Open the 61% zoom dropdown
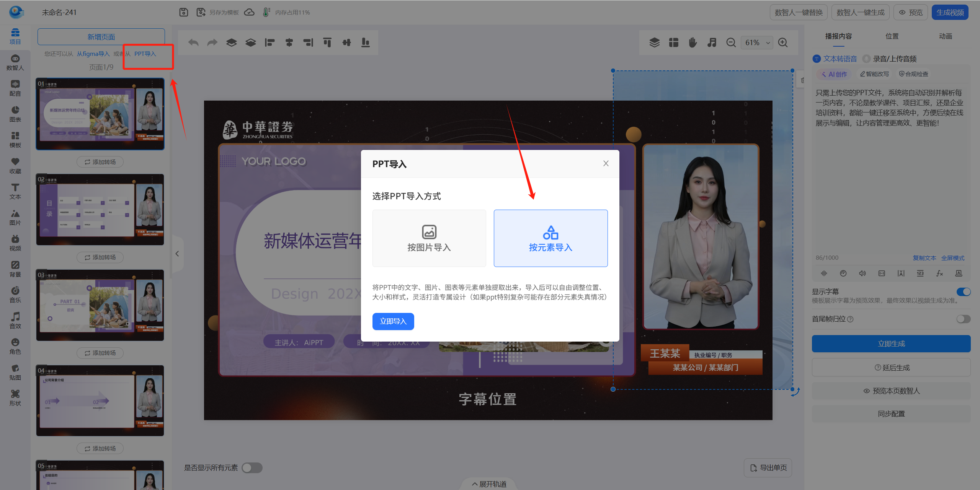The image size is (980, 490). [757, 42]
